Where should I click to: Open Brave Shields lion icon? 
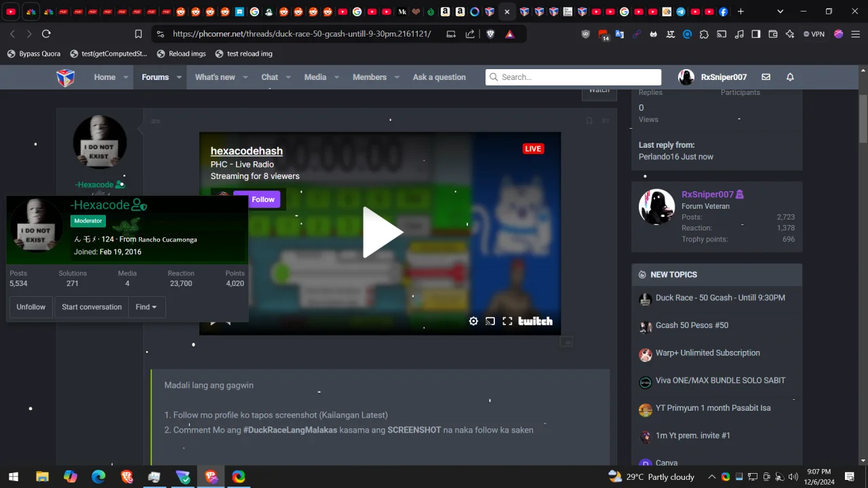tap(490, 34)
